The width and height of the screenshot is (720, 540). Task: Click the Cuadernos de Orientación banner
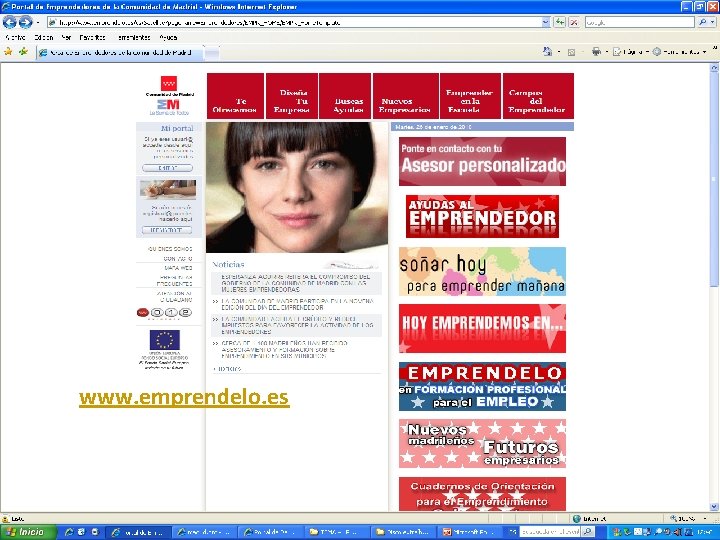482,494
